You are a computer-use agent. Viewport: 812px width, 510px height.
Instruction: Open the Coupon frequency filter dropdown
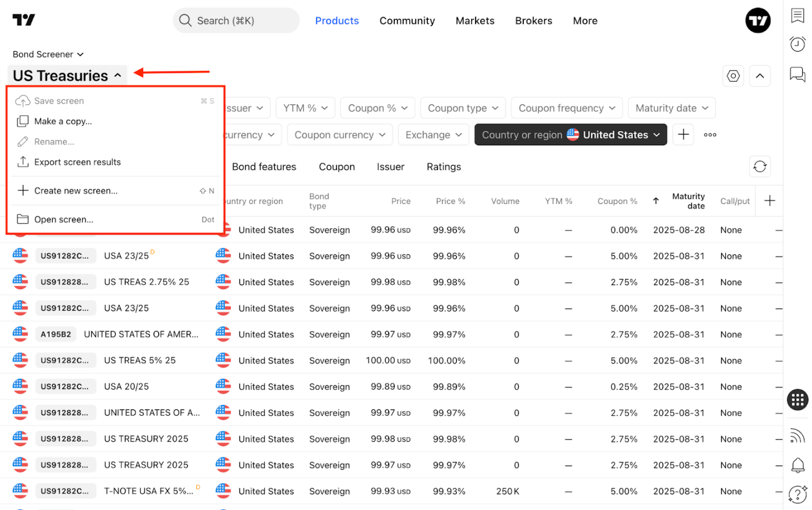point(567,108)
